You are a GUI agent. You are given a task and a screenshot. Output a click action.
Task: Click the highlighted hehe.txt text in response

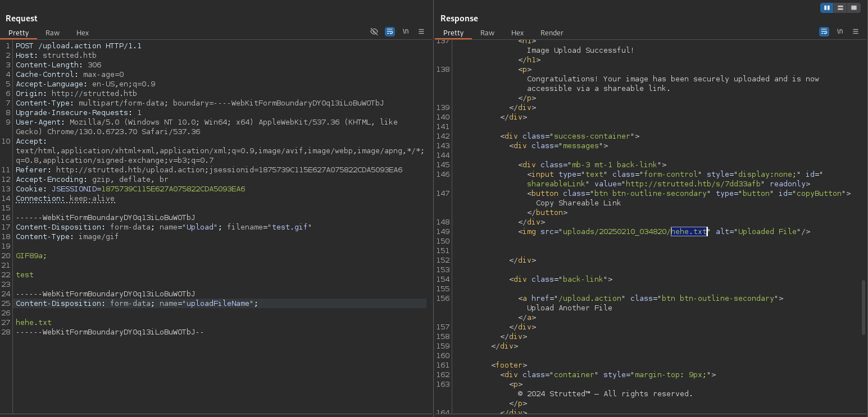tap(689, 232)
